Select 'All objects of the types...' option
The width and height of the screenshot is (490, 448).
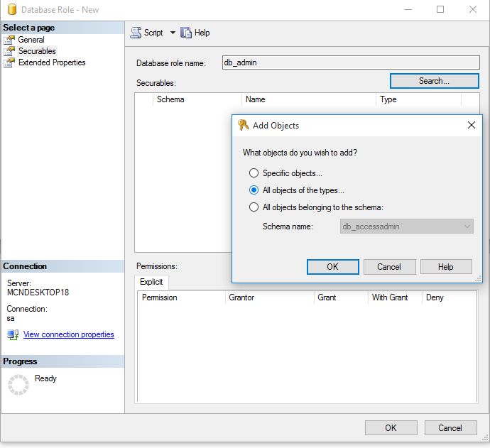pyautogui.click(x=254, y=190)
